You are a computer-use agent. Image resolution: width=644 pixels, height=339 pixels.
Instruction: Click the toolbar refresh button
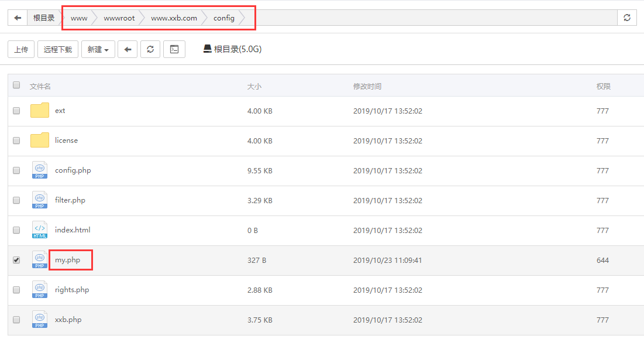pos(150,50)
